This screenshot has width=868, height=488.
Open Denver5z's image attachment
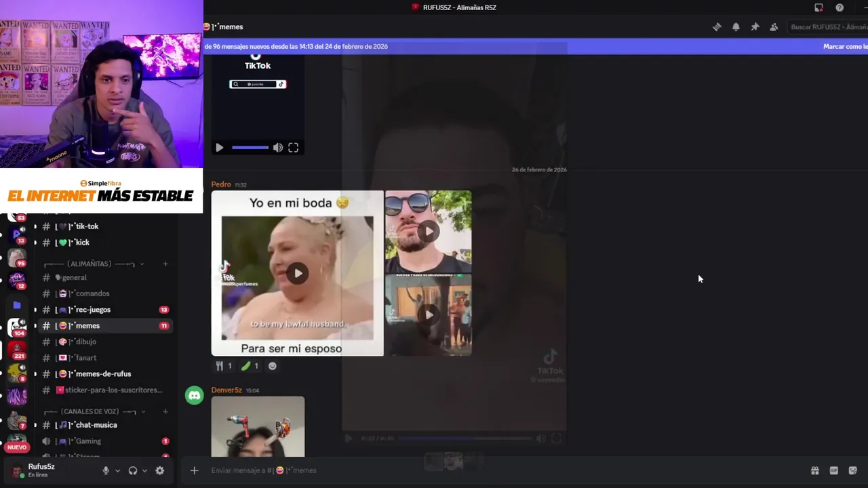tap(258, 427)
